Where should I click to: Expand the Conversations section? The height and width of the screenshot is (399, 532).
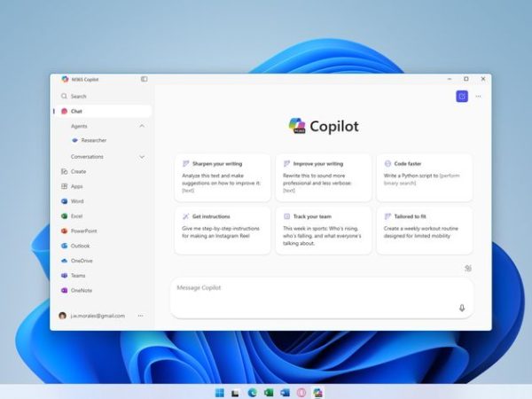pyautogui.click(x=142, y=156)
